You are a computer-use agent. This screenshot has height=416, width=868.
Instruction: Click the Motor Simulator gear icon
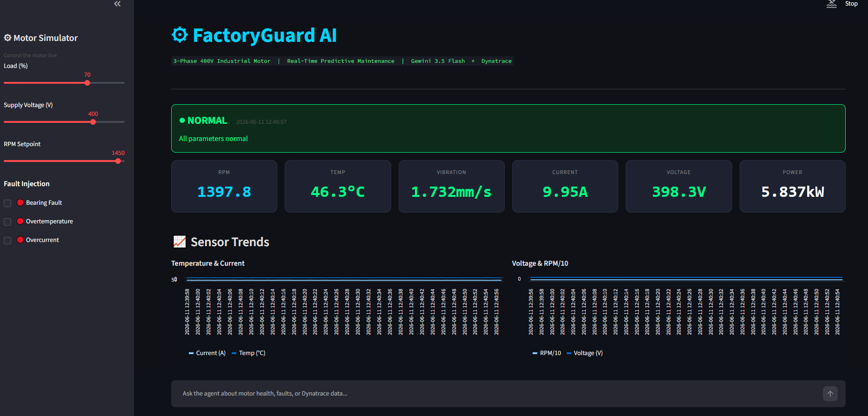pyautogui.click(x=7, y=38)
